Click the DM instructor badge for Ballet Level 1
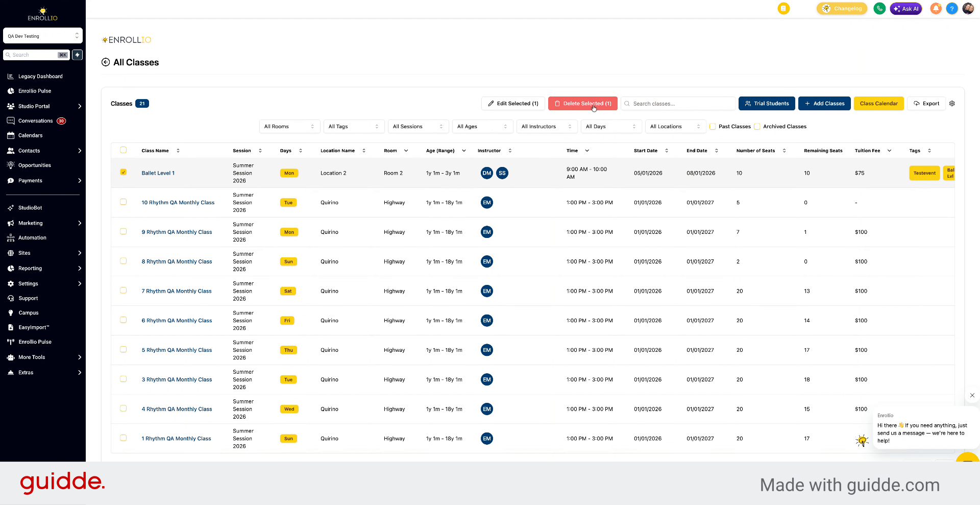This screenshot has width=980, height=505. point(487,173)
